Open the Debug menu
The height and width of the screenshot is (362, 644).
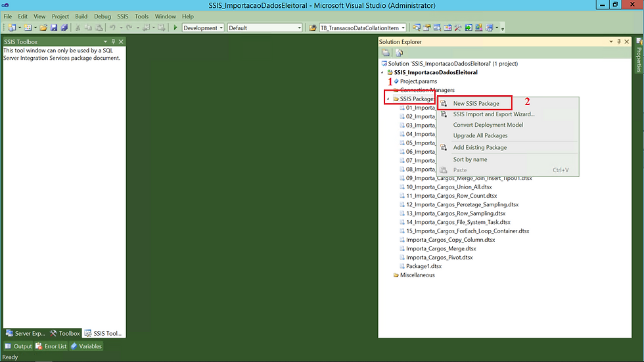click(x=103, y=16)
